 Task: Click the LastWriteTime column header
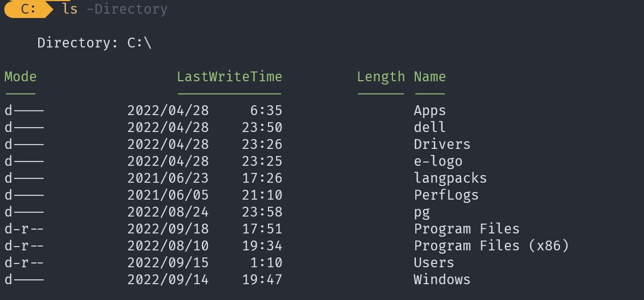(x=230, y=77)
